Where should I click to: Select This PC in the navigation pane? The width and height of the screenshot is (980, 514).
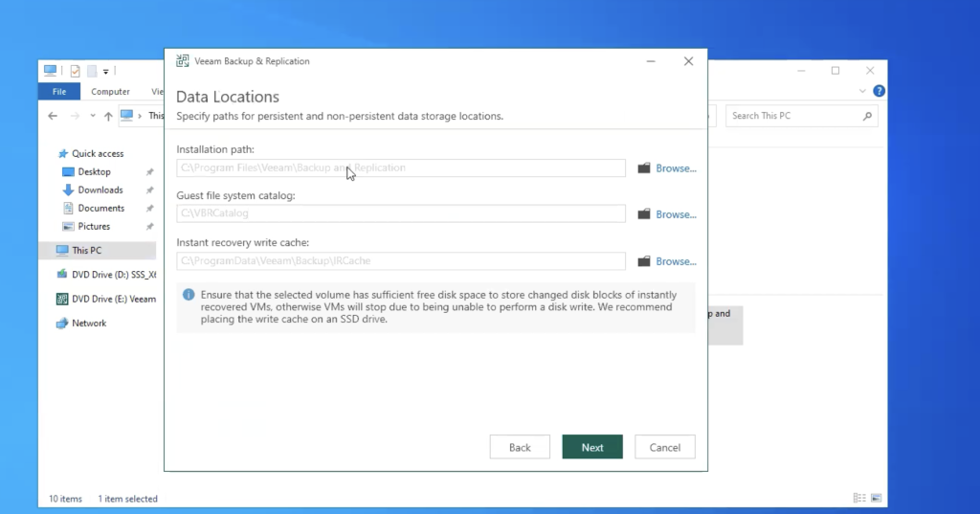click(98, 250)
